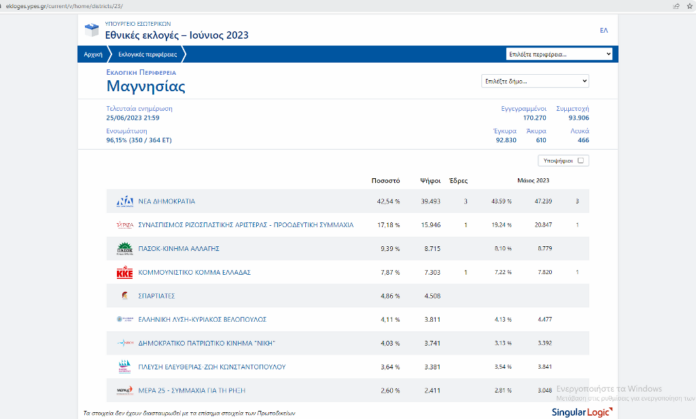
Task: Click the ΠΑΣΟΚ green party logo
Action: (125, 248)
